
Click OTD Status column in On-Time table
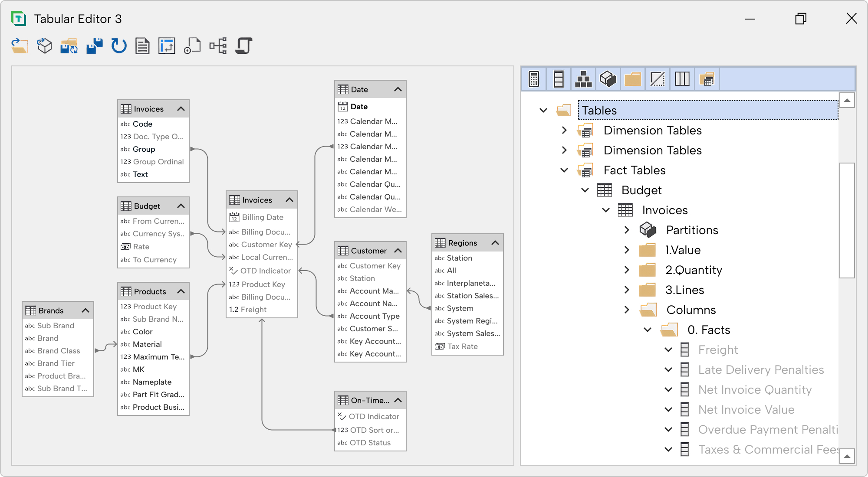coord(370,443)
